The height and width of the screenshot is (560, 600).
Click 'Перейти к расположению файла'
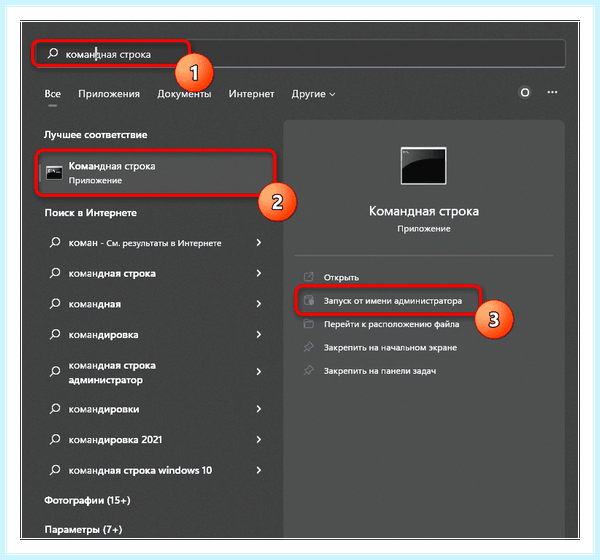click(x=391, y=324)
